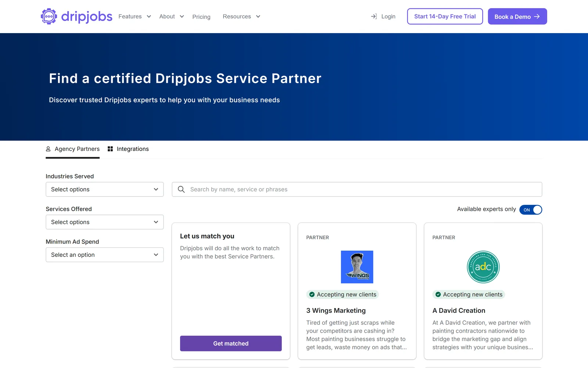Click 3 Wings Marketing description text

coord(356,335)
